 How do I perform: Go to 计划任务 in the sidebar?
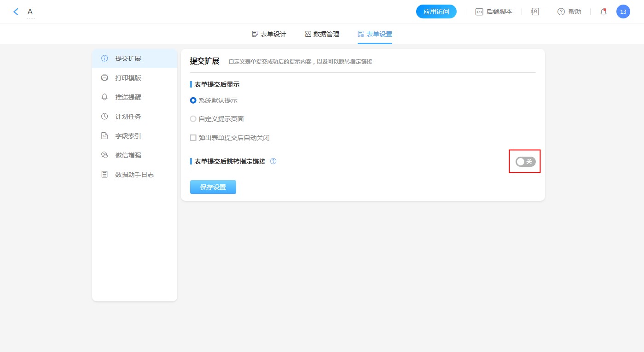click(128, 117)
